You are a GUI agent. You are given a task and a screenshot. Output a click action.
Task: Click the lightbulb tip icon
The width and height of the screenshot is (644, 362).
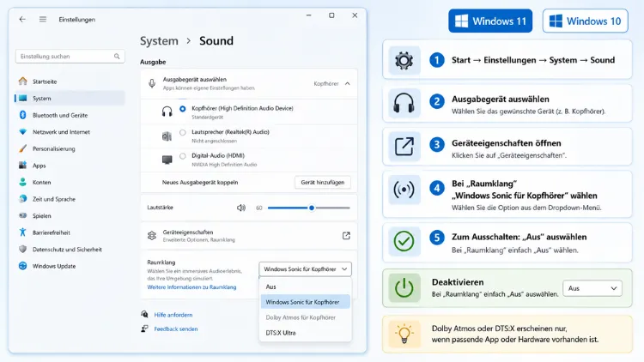click(404, 334)
